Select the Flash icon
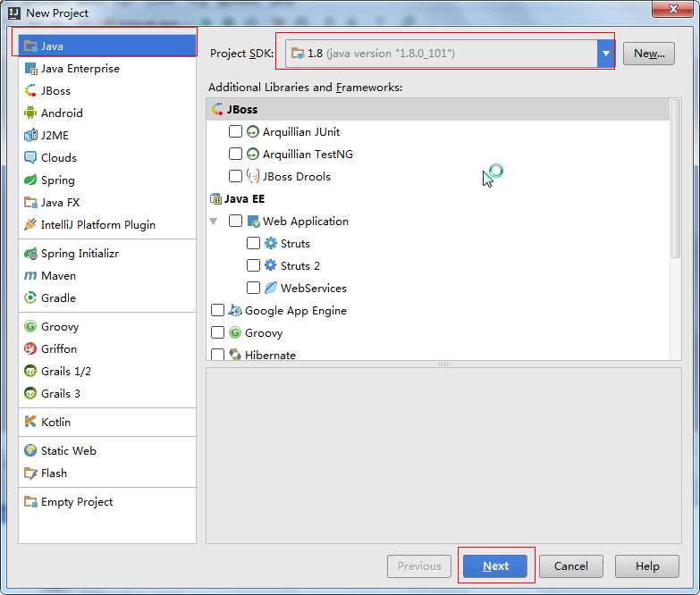Image resolution: width=700 pixels, height=595 pixels. [30, 473]
